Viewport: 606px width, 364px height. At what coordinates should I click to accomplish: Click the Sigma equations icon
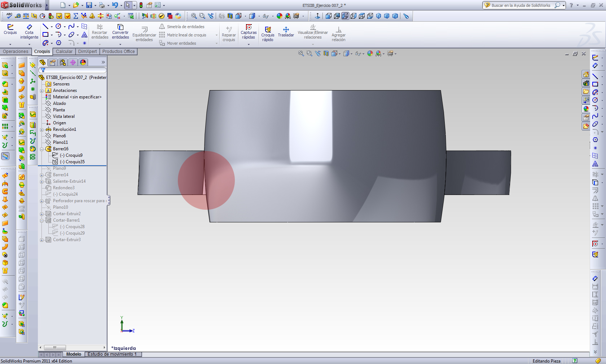tap(76, 16)
